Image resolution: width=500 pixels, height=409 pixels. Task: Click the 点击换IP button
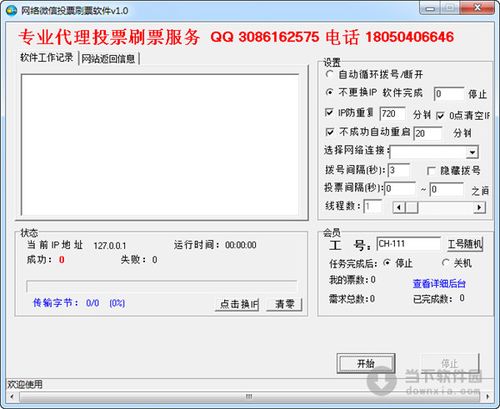237,304
